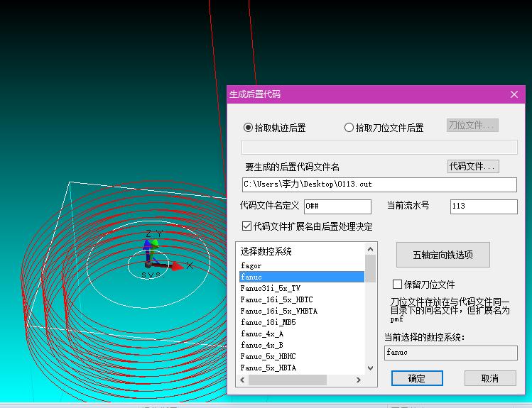This screenshot has height=408, width=532.
Task: Click the 选择数控系统 list header
Action: (x=266, y=251)
